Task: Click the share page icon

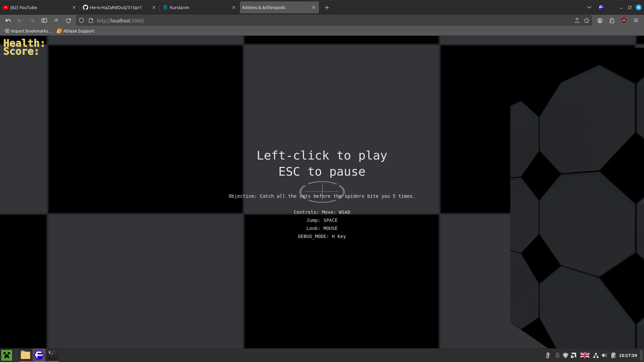Action: [577, 21]
